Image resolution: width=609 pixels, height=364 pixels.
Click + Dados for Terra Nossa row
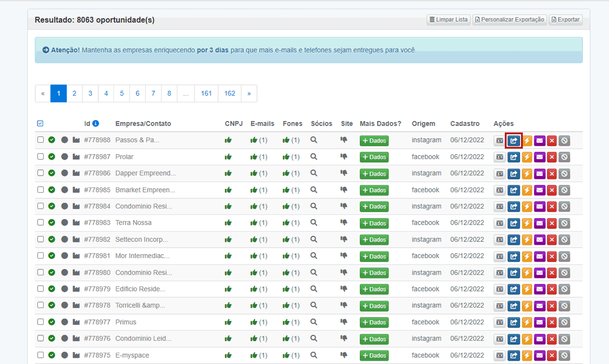(x=374, y=223)
